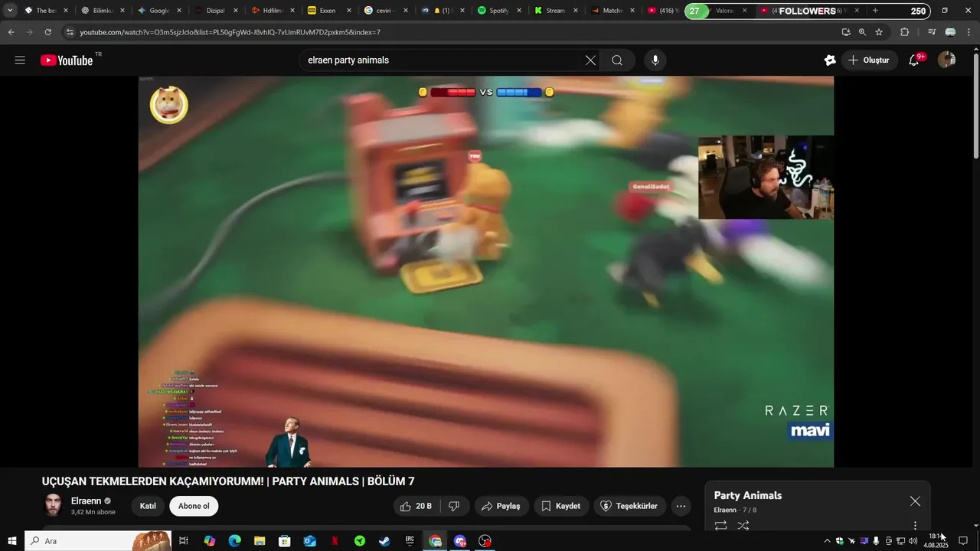
Task: Click Elraenn channel avatar
Action: (x=53, y=505)
